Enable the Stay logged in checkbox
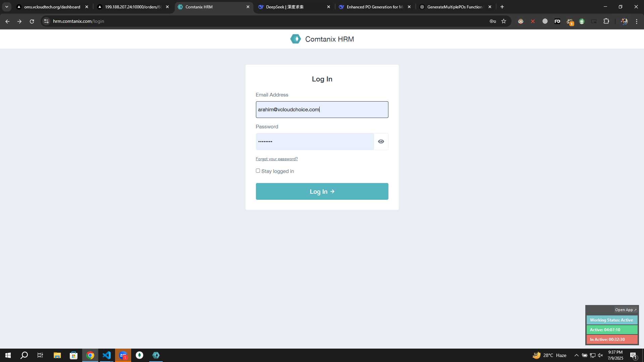This screenshot has width=644, height=362. point(258,171)
